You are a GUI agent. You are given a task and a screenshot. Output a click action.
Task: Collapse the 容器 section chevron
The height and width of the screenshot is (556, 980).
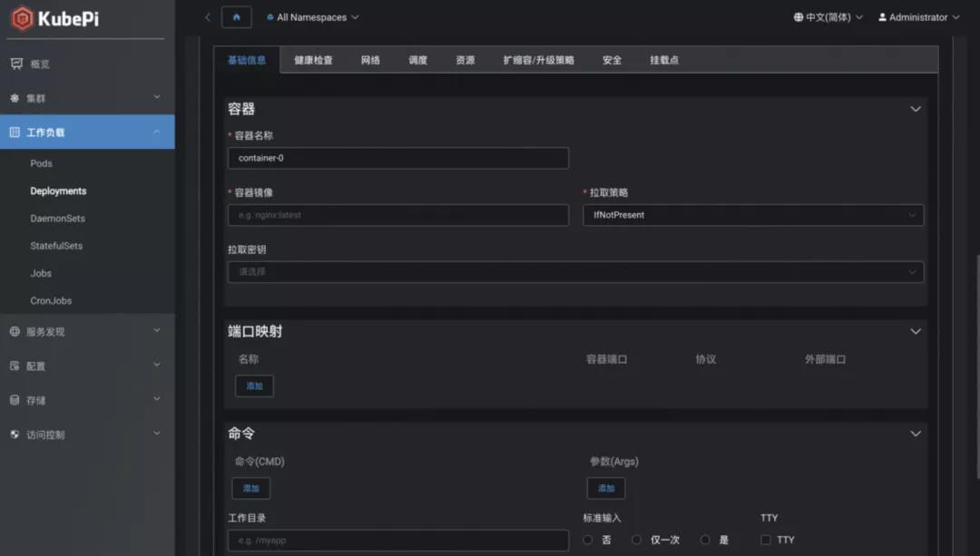pos(915,110)
